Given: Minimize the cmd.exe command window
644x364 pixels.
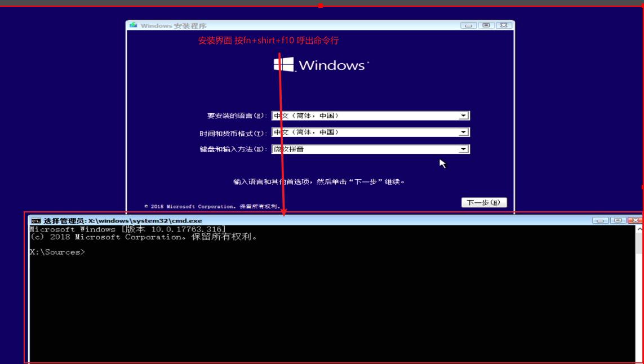Looking at the screenshot, I should (x=600, y=221).
